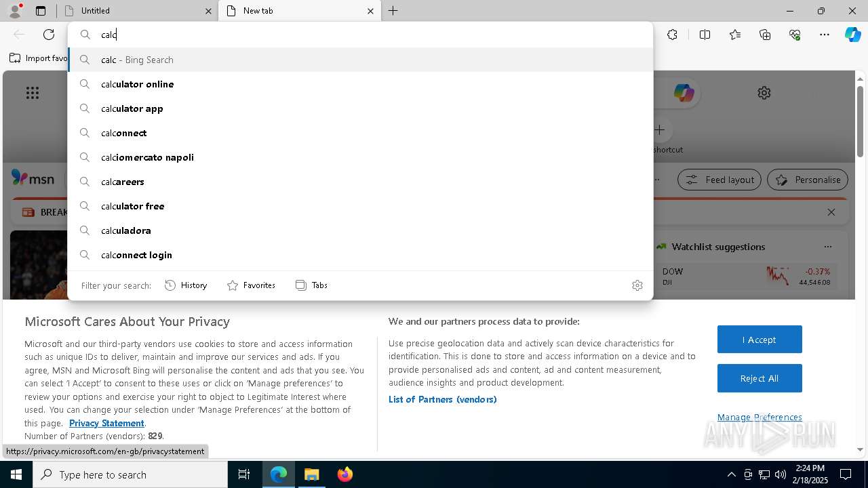Open address bar search settings gear
The image size is (868, 488).
[637, 285]
